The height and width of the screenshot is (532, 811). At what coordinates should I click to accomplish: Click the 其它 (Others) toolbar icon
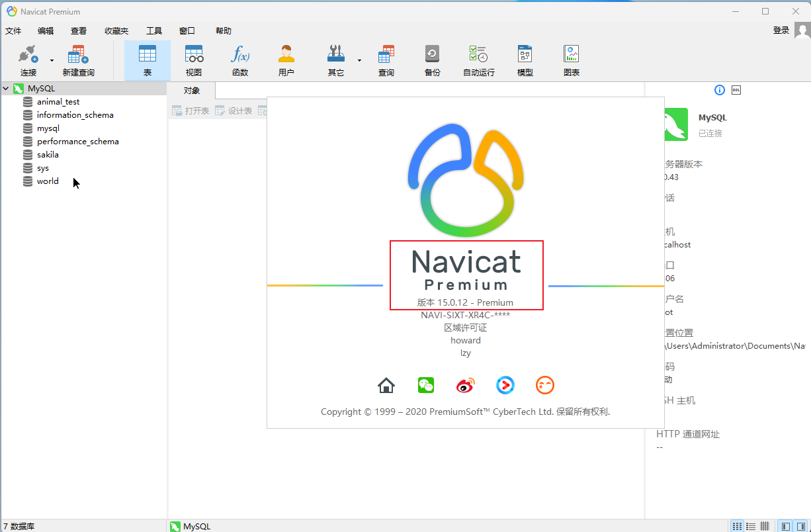(x=336, y=61)
